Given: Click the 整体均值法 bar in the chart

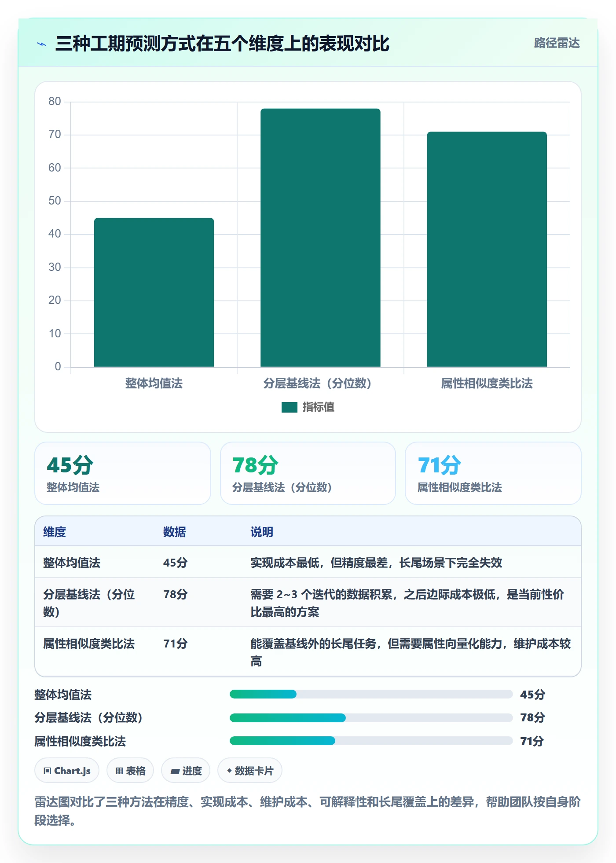Looking at the screenshot, I should point(154,292).
